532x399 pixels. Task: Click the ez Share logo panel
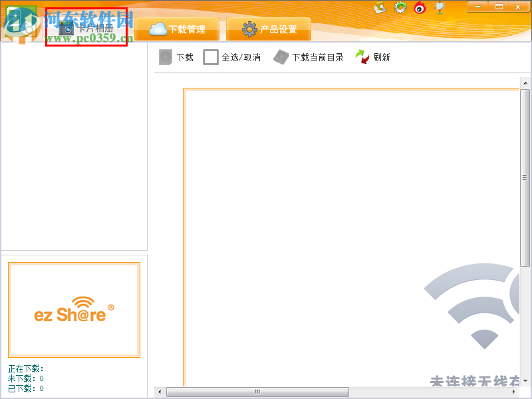pos(74,309)
